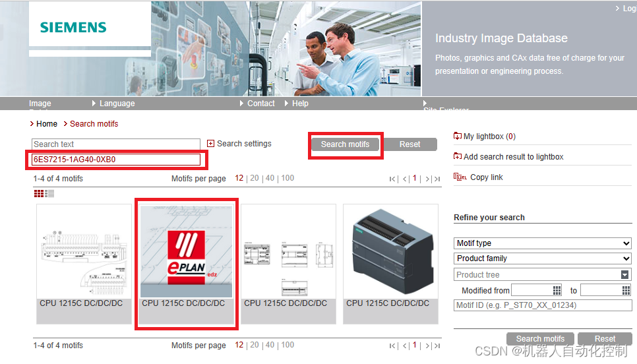
Task: Switch to thumbnail grid view icon
Action: pos(39,193)
